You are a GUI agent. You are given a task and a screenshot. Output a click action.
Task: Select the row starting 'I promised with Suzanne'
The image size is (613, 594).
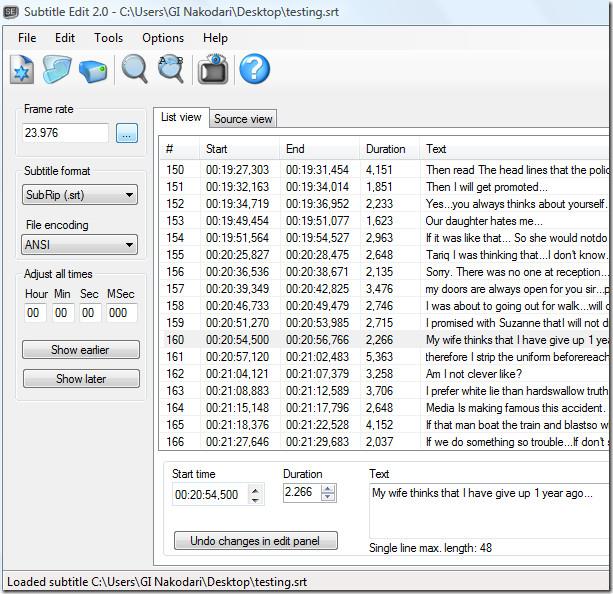384,323
